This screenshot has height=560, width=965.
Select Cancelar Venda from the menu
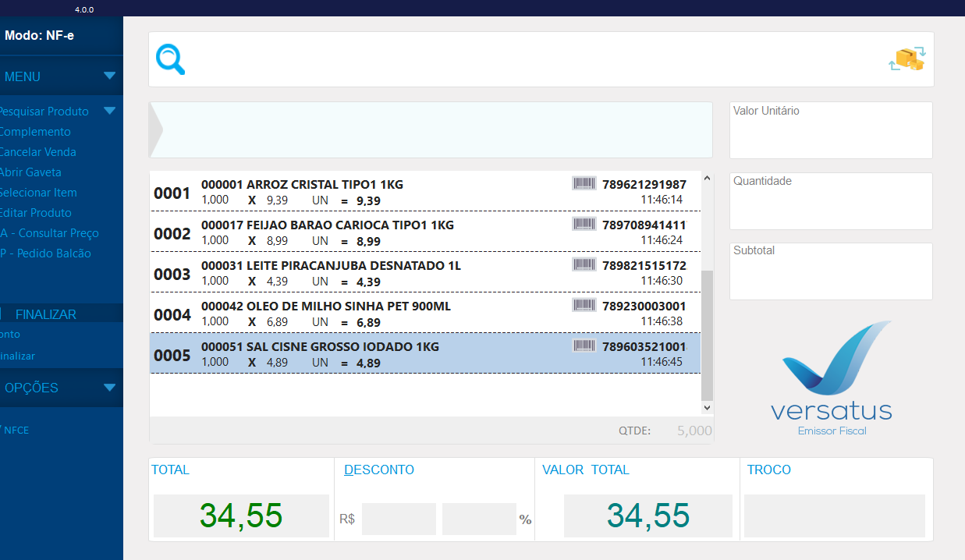(37, 152)
